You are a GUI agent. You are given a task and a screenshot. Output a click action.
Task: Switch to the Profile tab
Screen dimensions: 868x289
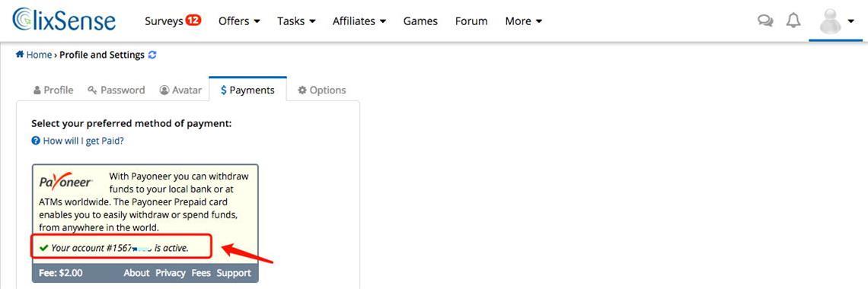[x=53, y=90]
